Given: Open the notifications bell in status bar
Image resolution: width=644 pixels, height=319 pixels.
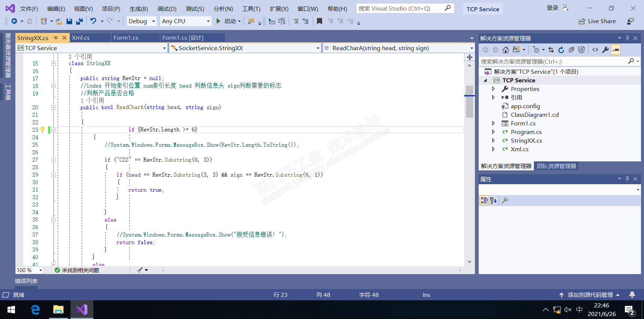Looking at the screenshot, I should tap(632, 295).
